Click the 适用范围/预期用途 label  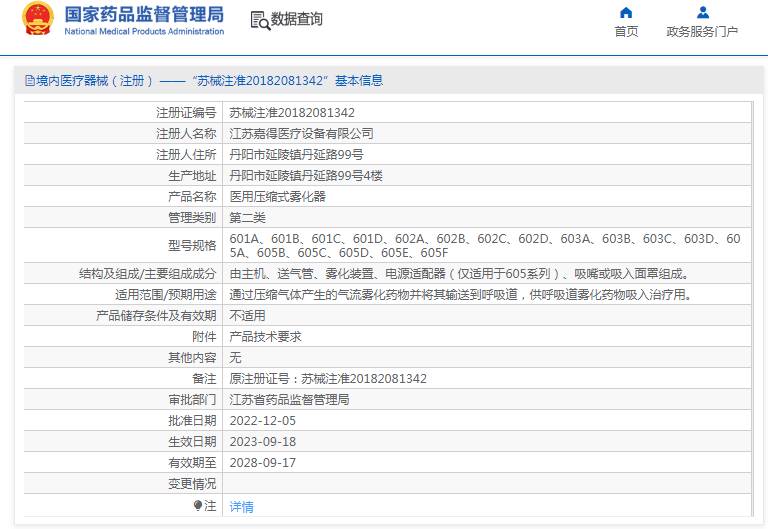click(x=166, y=294)
